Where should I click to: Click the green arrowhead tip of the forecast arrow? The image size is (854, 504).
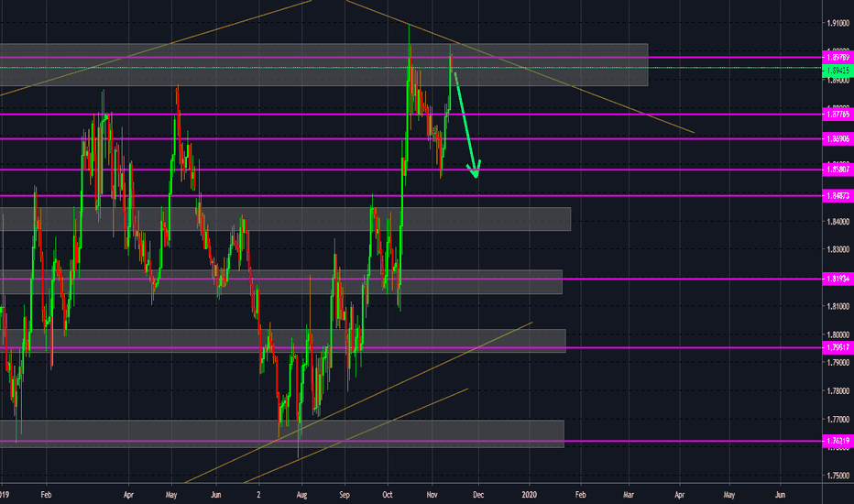pos(476,176)
